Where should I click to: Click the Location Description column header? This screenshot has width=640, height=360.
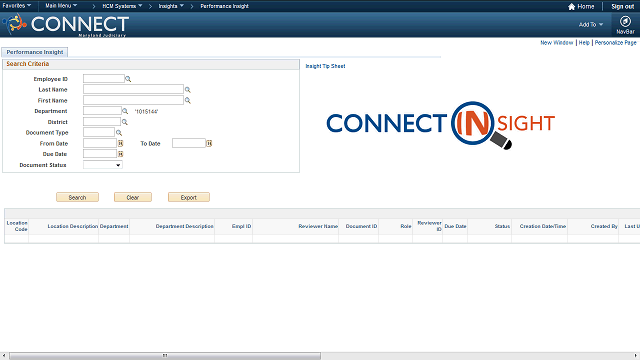(73, 226)
